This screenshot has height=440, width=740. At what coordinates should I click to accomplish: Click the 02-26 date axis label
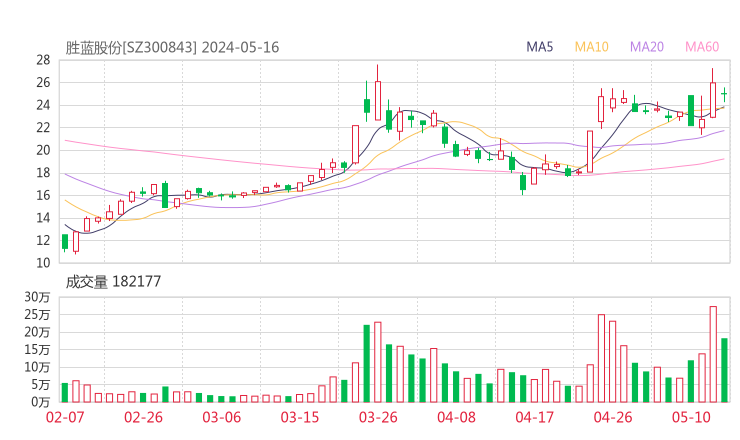[143, 417]
